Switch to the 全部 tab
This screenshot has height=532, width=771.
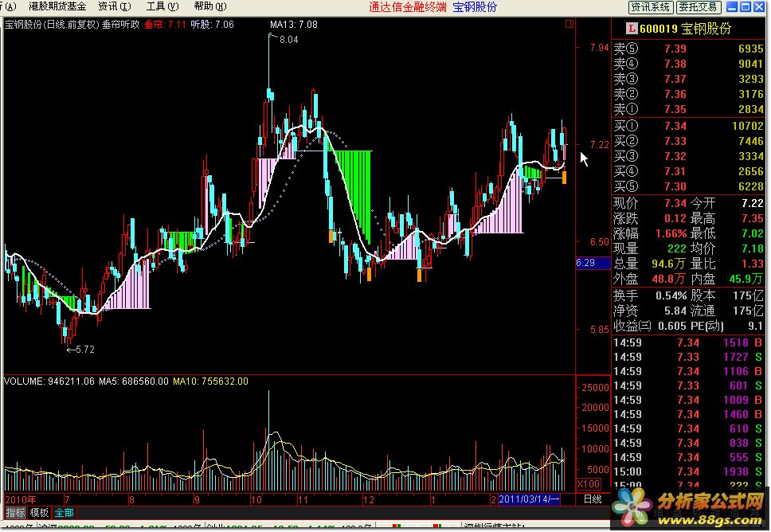[64, 513]
